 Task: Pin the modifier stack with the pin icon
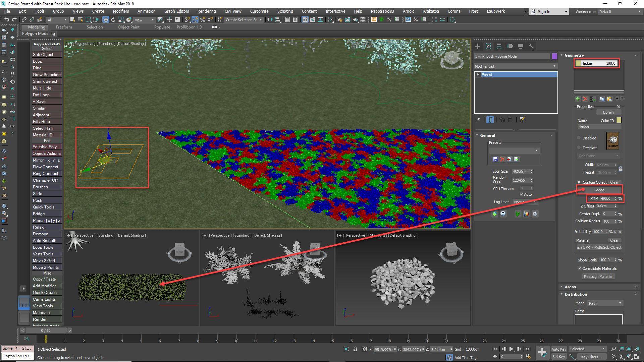tap(478, 120)
